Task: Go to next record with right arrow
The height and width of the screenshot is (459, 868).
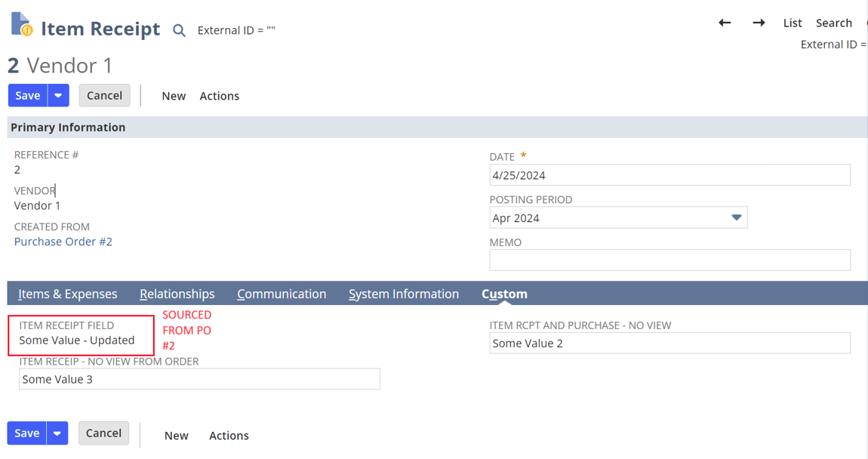Action: pyautogui.click(x=759, y=23)
